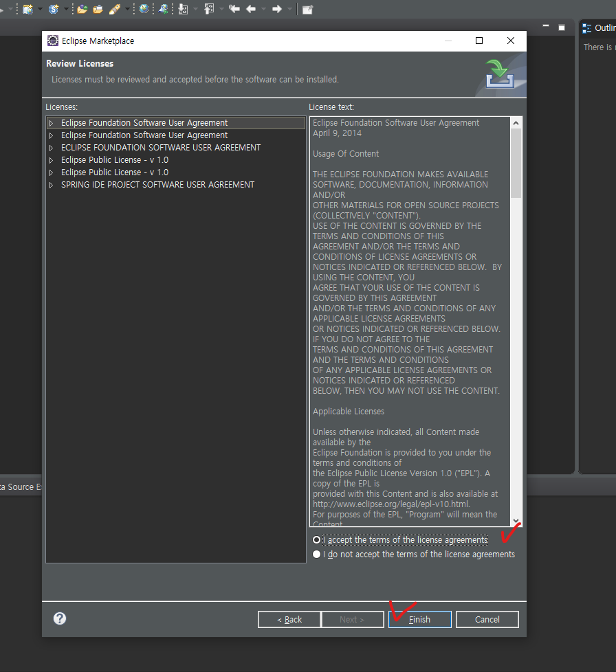The width and height of the screenshot is (616, 672).
Task: Click the Search flashlight toolbar icon
Action: pos(114,9)
